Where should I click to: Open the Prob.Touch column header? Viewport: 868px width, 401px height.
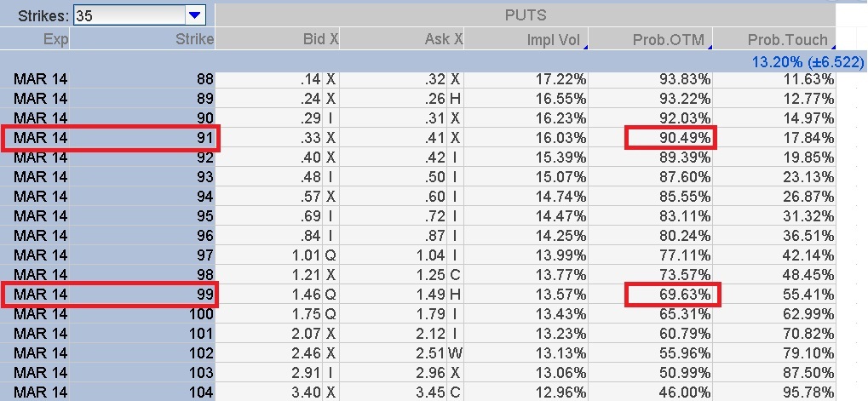coord(787,38)
